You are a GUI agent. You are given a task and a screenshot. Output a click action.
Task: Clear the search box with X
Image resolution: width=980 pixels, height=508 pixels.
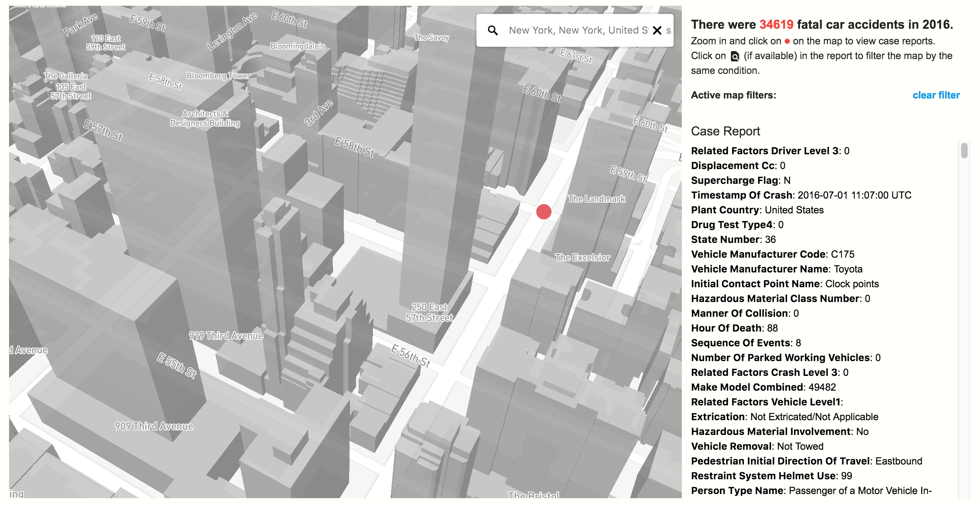point(657,30)
